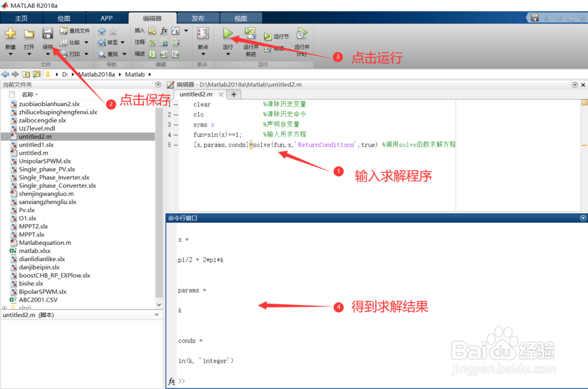Switch to the APP tab

tap(106, 18)
